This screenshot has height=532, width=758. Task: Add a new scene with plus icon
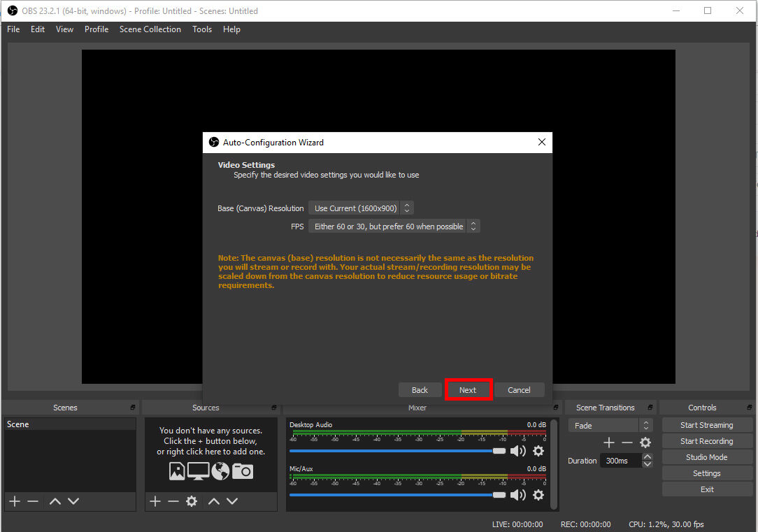(14, 501)
